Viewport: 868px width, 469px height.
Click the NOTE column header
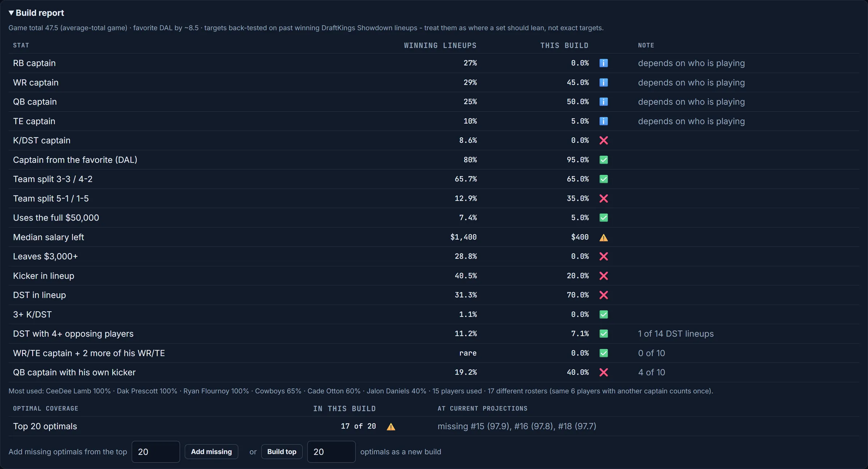point(646,46)
